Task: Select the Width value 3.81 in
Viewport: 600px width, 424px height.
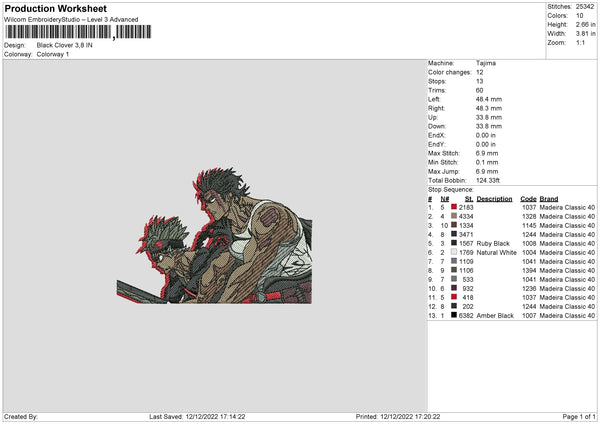Action: (585, 34)
